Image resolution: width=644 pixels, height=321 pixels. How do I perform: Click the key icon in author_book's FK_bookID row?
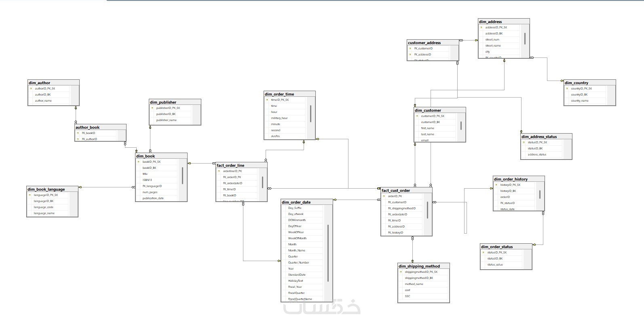click(78, 133)
